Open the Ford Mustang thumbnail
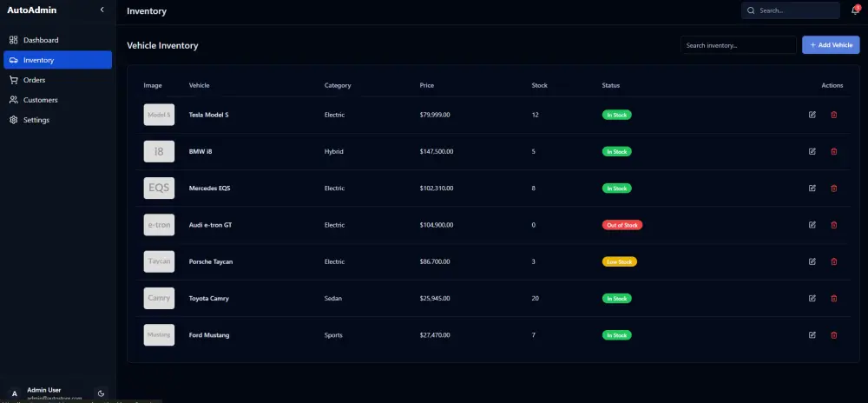The image size is (868, 403). point(159,335)
